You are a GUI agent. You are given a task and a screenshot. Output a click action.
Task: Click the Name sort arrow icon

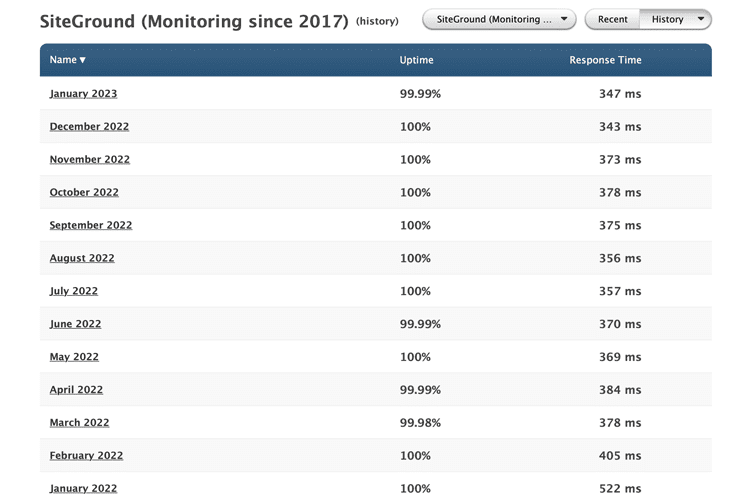click(82, 60)
